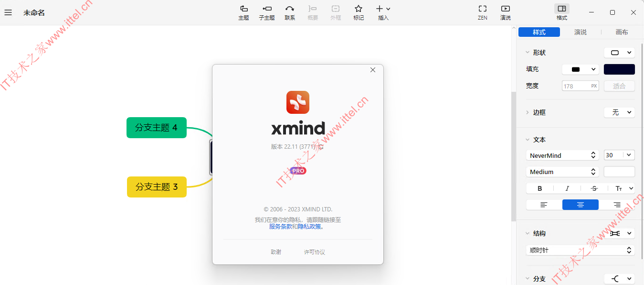Screen dimensions: 644x285
Task: Open the 插入 insert menu
Action: tap(383, 12)
